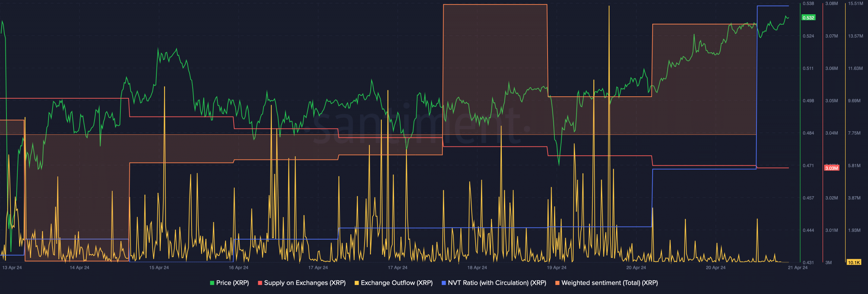Click the 3.87M outflow axis value

point(854,198)
